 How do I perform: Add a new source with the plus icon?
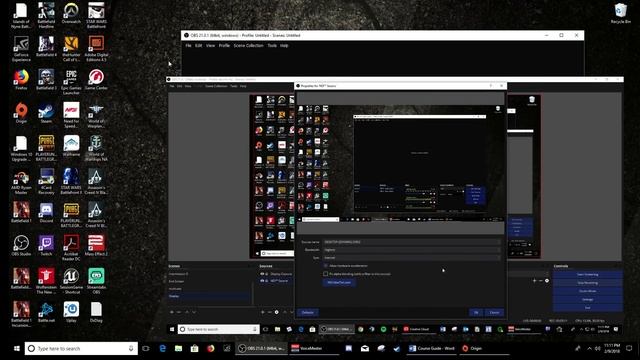point(262,312)
